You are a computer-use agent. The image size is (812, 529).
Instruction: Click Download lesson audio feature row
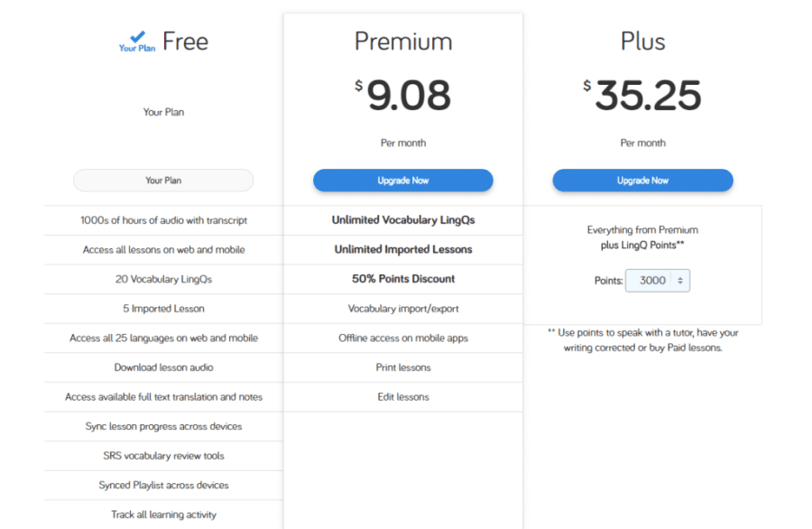coord(163,367)
